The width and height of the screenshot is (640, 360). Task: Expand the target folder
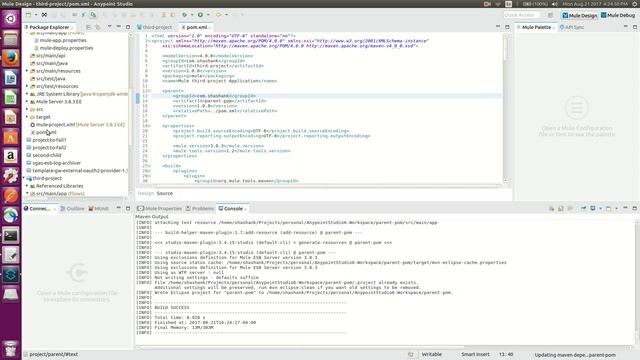pos(27,117)
